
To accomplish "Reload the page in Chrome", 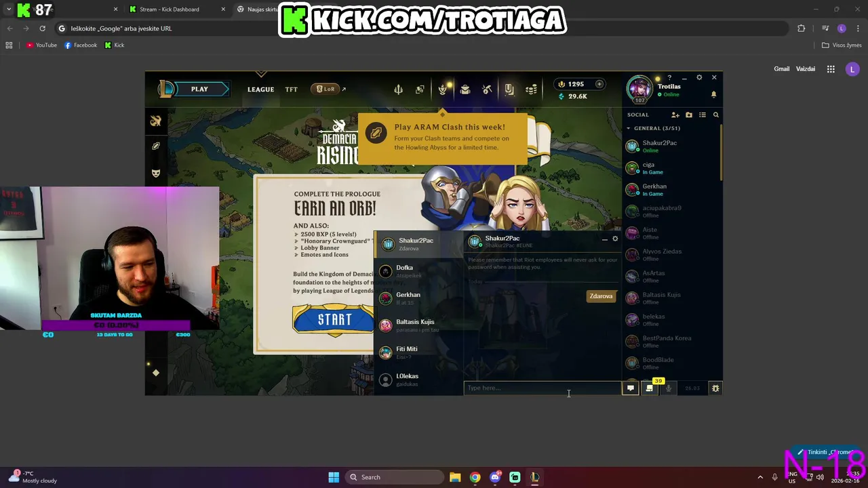I will [x=42, y=28].
